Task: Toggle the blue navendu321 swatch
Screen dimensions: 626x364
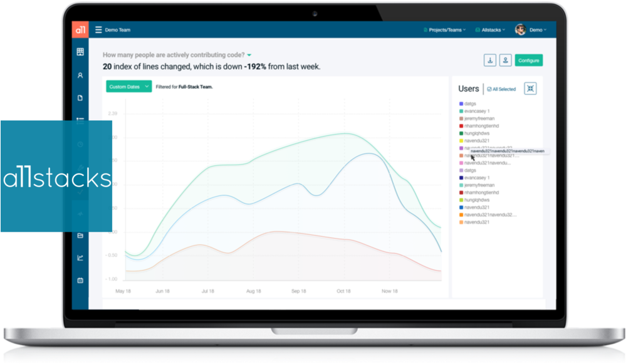Action: tap(461, 207)
